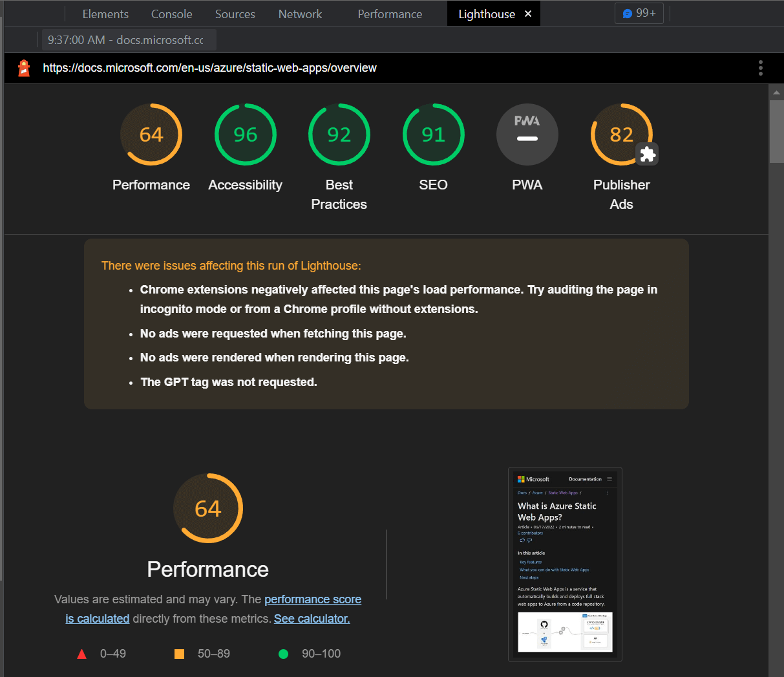This screenshot has height=677, width=784.
Task: Follow the 'See calculator.' link
Action: 312,619
